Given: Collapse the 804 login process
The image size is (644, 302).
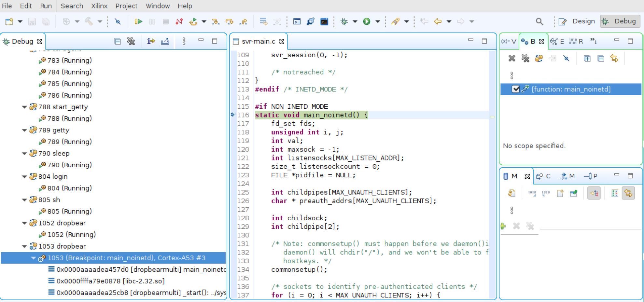Looking at the screenshot, I should pyautogui.click(x=24, y=177).
